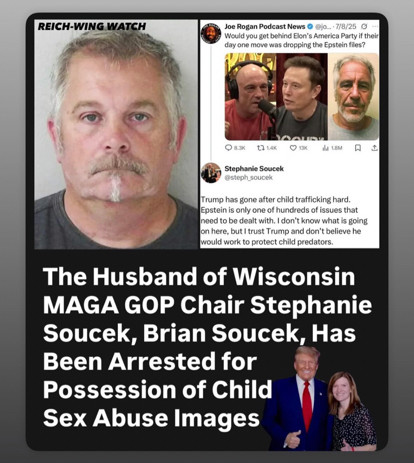Viewport: 414px width, 463px height.
Task: Like the tweet via the heart icon
Action: [293, 148]
